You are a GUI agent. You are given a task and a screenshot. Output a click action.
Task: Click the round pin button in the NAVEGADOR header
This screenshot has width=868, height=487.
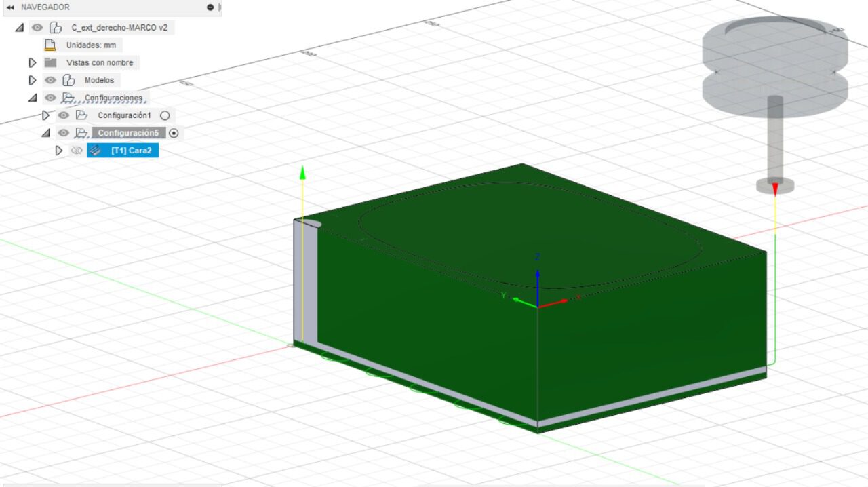210,7
